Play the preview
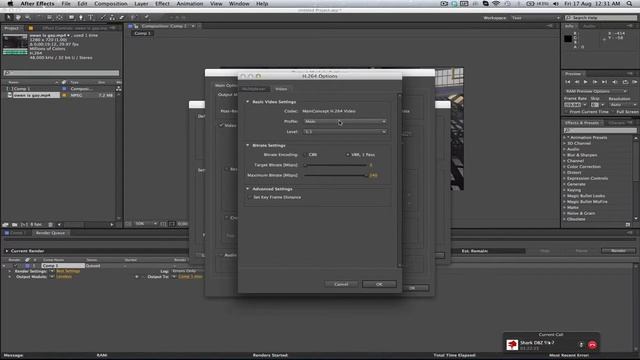 click(x=586, y=82)
